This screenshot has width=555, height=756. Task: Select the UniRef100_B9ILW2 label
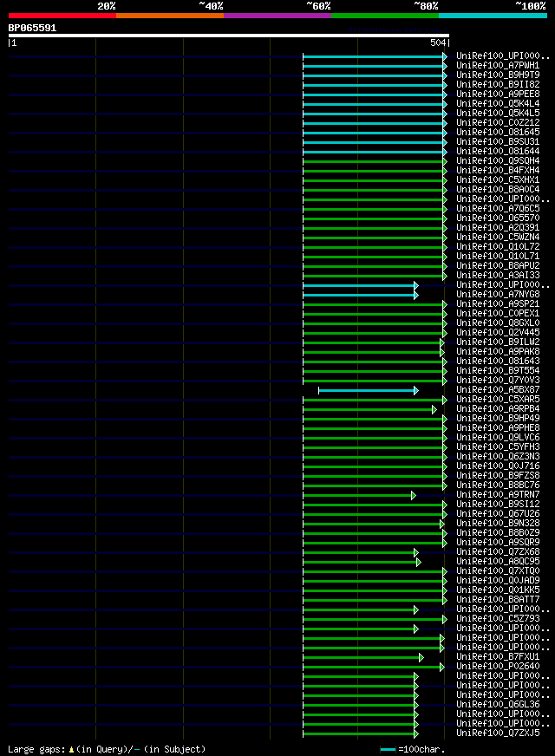click(x=498, y=342)
